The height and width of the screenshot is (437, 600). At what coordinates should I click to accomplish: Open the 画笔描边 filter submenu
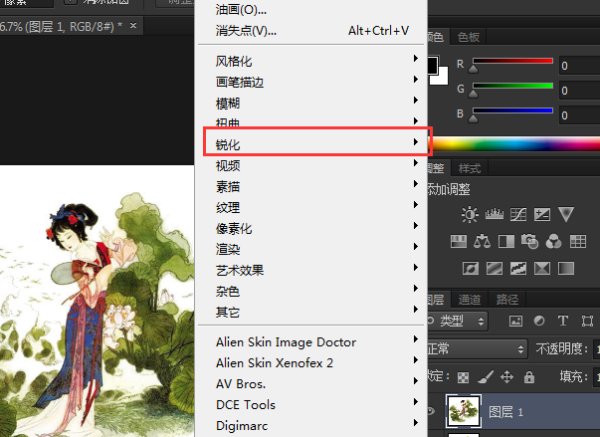coord(311,82)
